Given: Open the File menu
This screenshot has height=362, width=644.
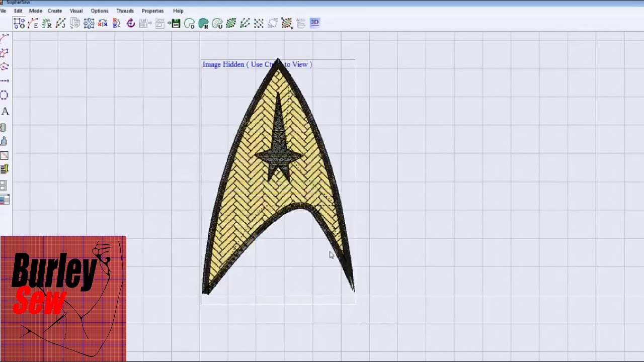Looking at the screenshot, I should pos(3,11).
